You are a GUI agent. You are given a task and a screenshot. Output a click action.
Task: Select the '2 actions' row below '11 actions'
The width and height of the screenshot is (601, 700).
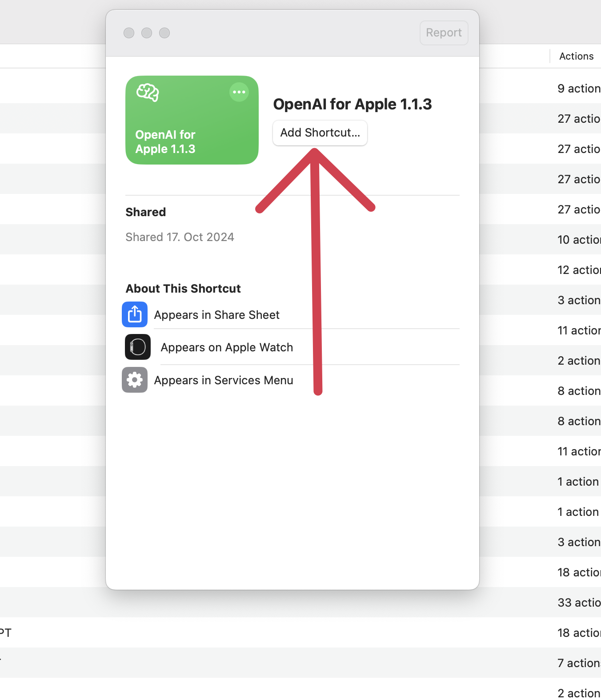point(300,361)
